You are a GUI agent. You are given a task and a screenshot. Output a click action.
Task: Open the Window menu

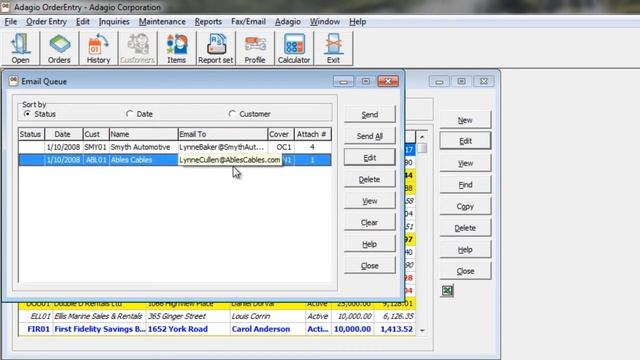click(x=324, y=22)
